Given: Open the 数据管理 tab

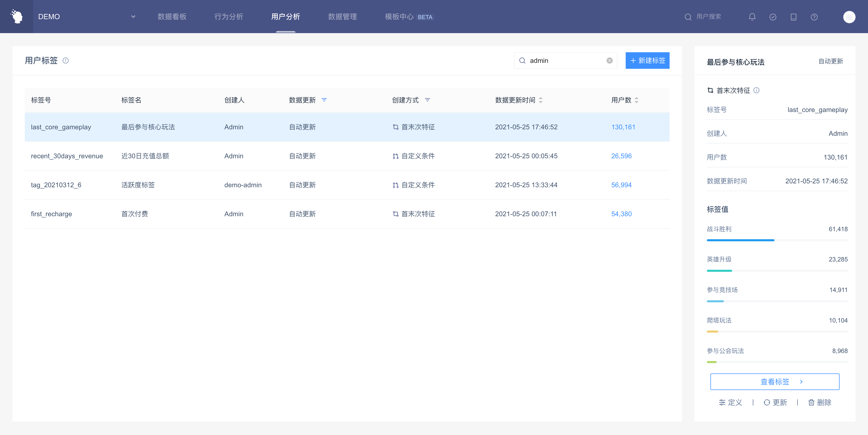Looking at the screenshot, I should coord(342,17).
